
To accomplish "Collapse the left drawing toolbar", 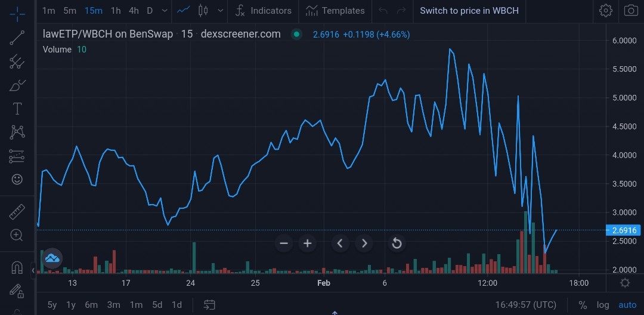I will coord(33,270).
